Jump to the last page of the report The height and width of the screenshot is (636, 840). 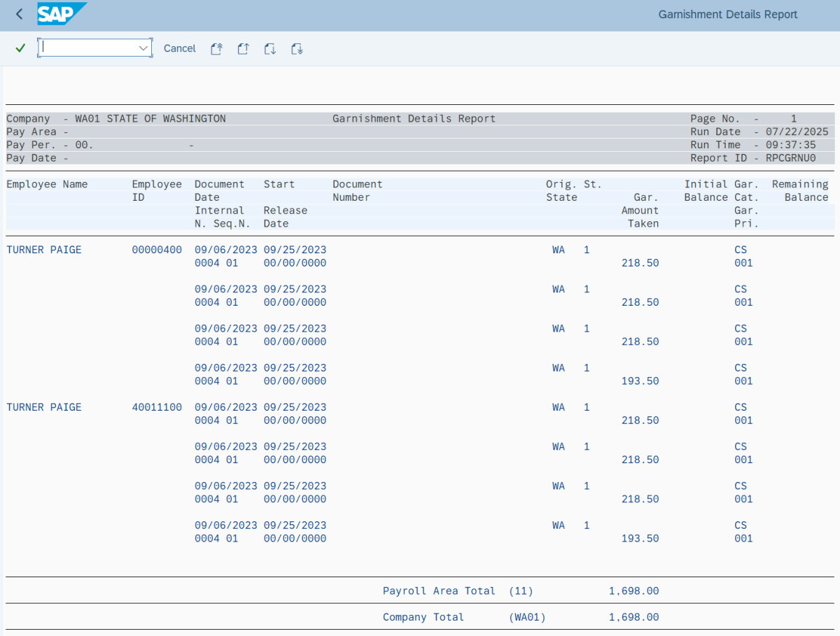pos(296,48)
